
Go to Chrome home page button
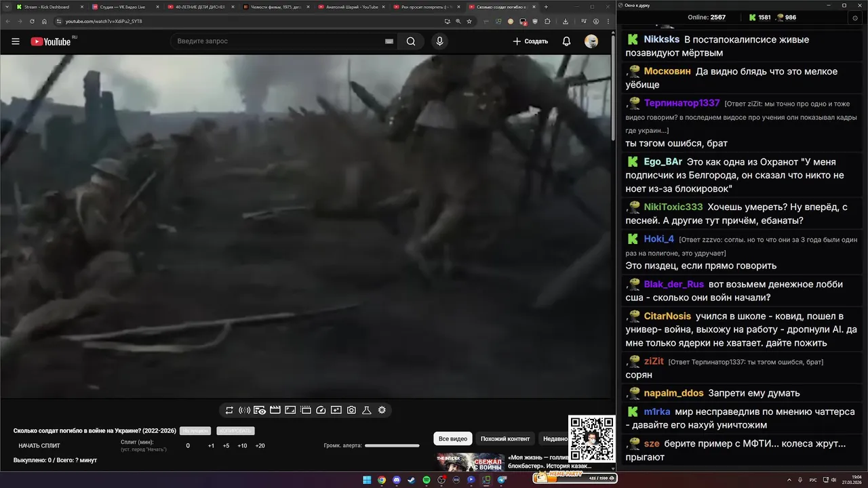44,21
